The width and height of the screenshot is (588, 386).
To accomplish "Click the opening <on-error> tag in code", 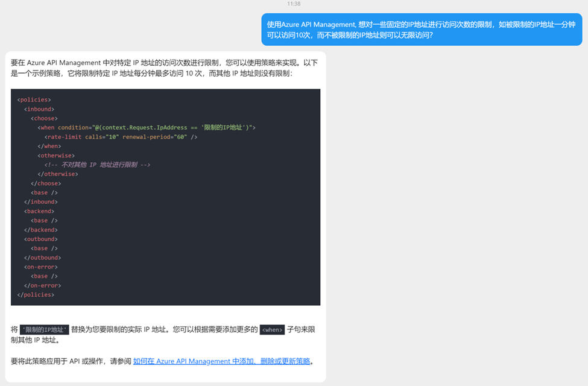I will point(41,267).
